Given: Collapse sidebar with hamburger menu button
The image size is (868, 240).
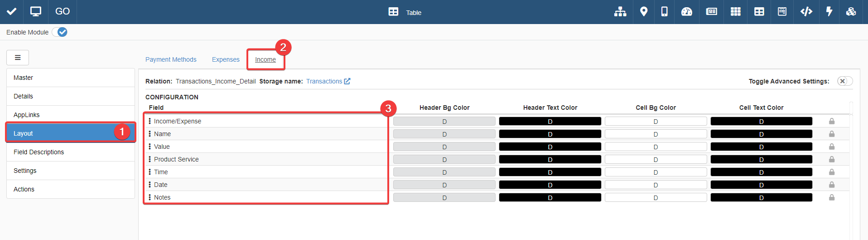Looking at the screenshot, I should click(18, 58).
